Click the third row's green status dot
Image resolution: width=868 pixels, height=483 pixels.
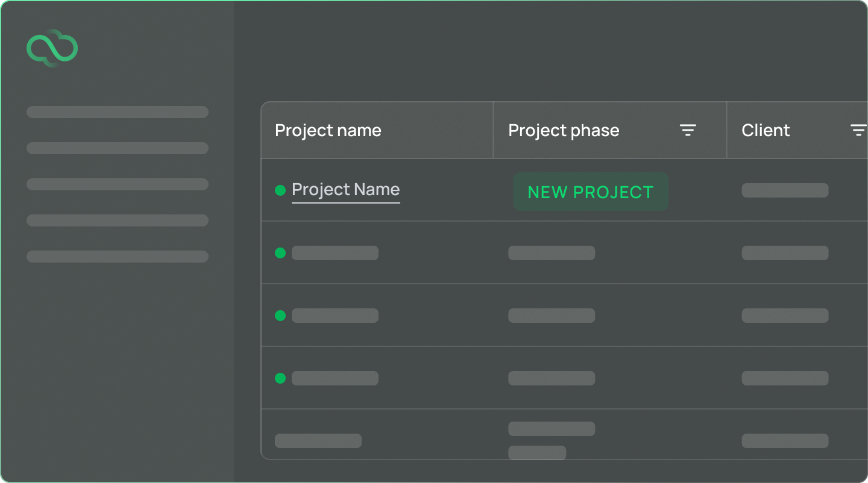tap(280, 316)
